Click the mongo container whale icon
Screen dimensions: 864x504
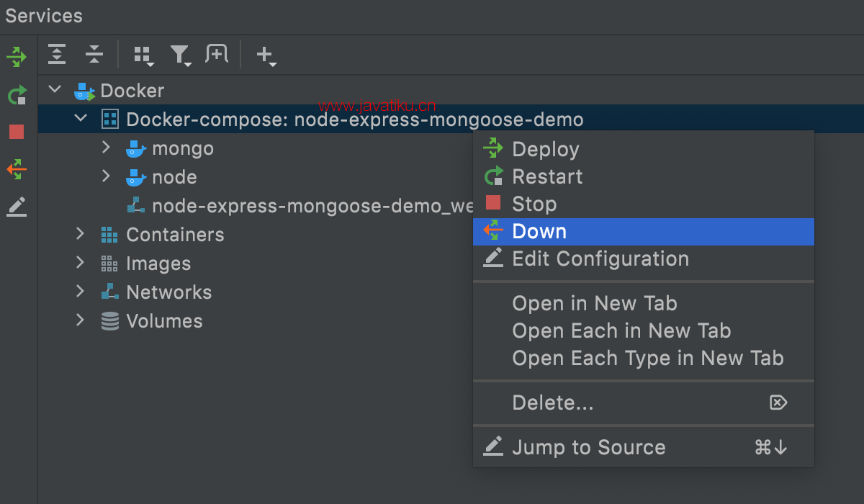(135, 148)
